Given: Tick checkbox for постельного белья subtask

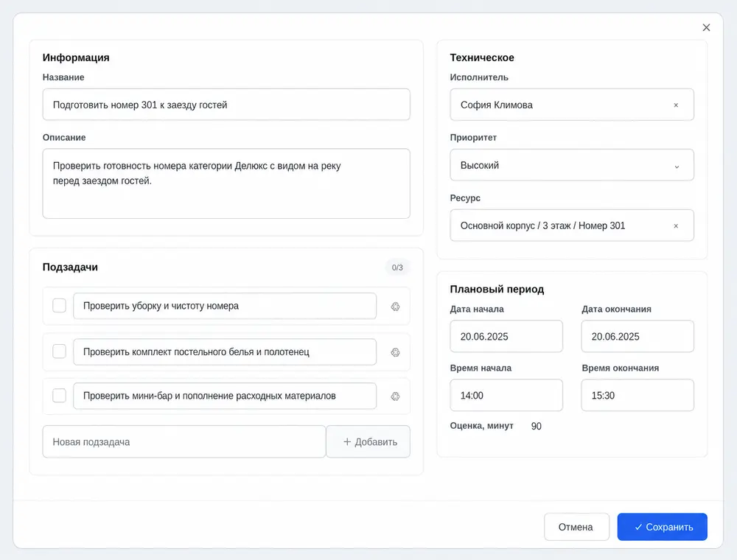Looking at the screenshot, I should click(59, 351).
